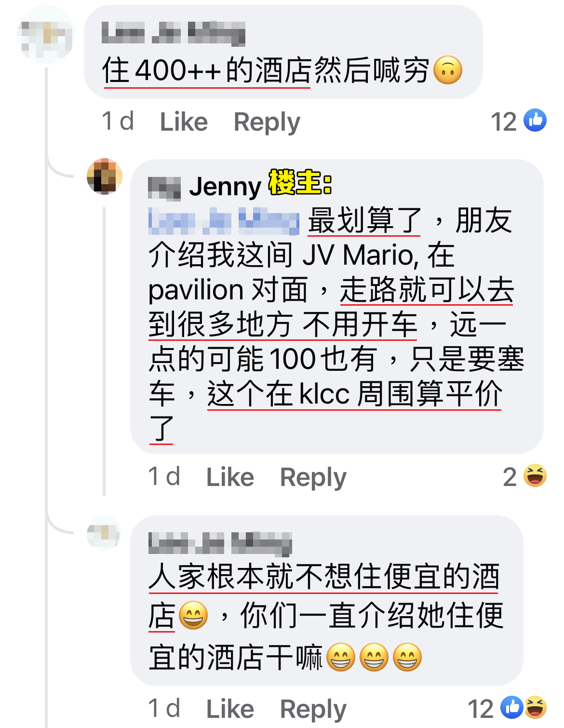The image size is (564, 728).
Task: Click the laughing reaction icon on last comment
Action: pos(536,707)
